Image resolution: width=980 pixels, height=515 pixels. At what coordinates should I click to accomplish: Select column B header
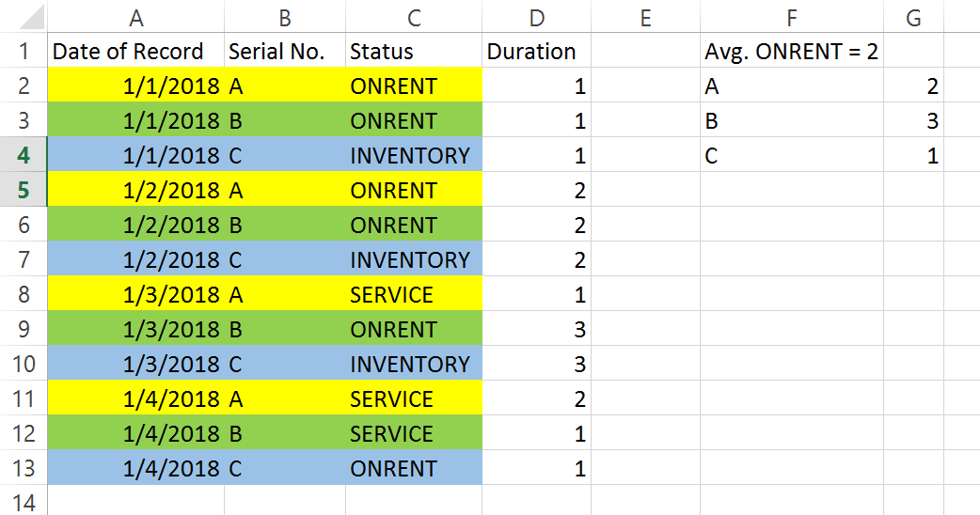pyautogui.click(x=285, y=17)
